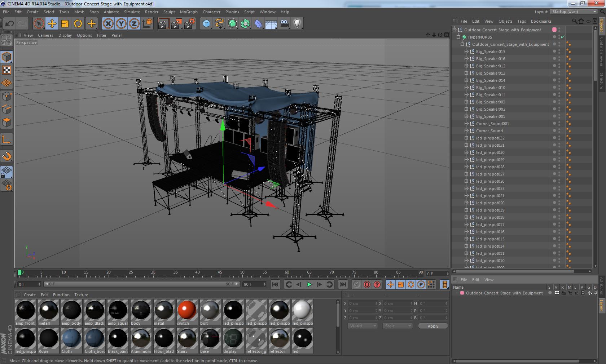This screenshot has height=364, width=606.
Task: Expand the led_pinspot025 object
Action: click(x=466, y=188)
